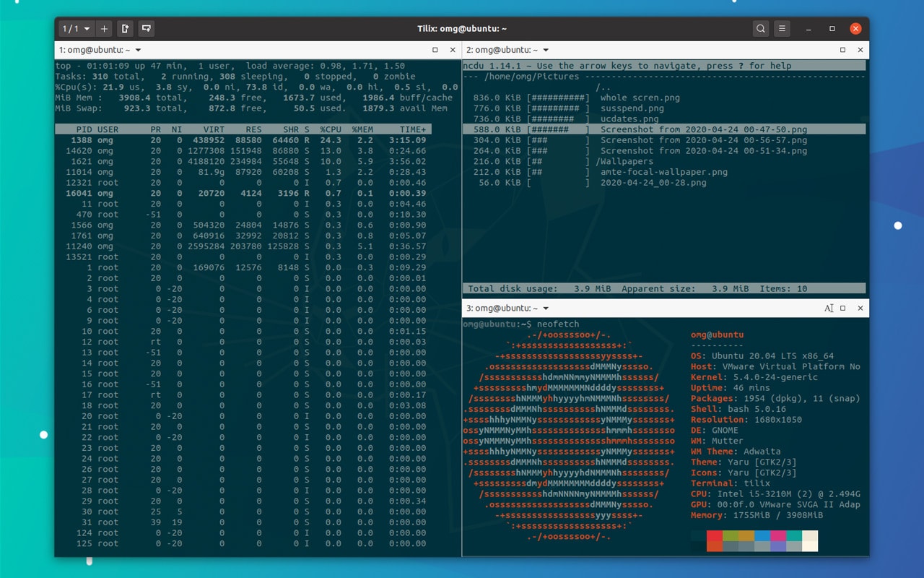Expand the '1: omg@ubuntu: ~' terminal dropdown
The width and height of the screenshot is (924, 578).
tap(138, 51)
